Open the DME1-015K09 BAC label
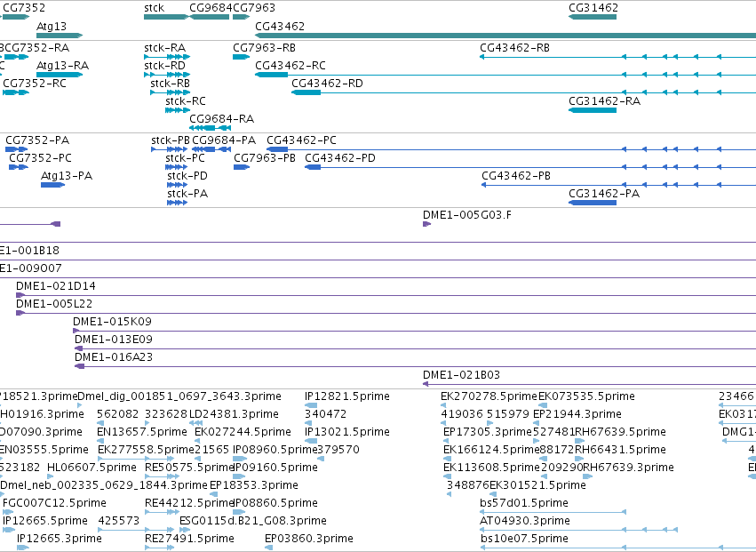 (x=112, y=322)
